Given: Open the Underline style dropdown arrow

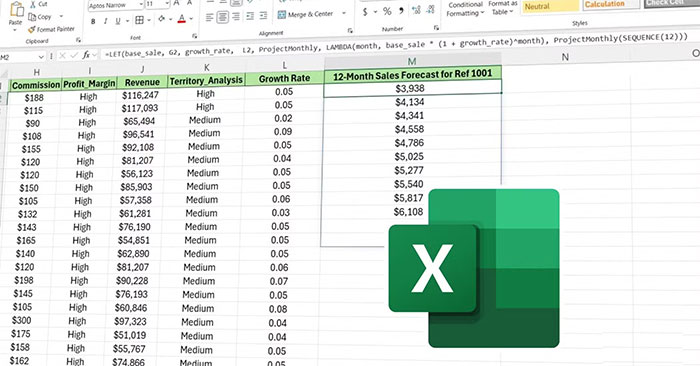Looking at the screenshot, I should pos(127,21).
